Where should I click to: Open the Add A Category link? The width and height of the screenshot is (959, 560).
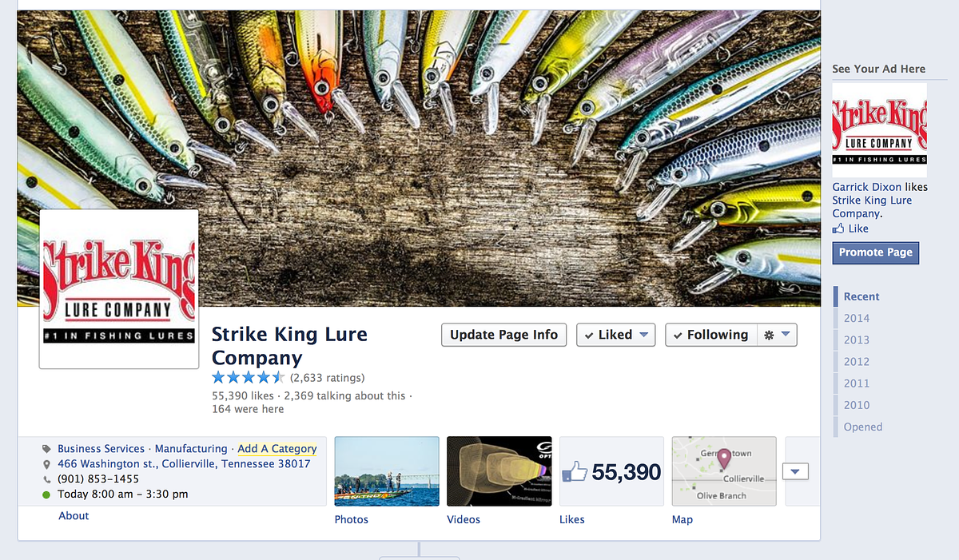coord(277,449)
